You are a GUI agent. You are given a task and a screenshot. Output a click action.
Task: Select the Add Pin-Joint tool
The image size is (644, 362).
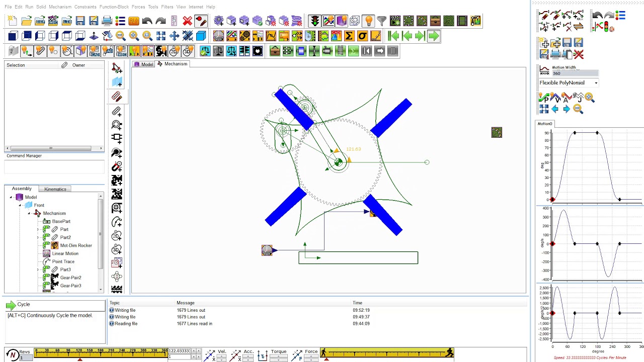(x=117, y=125)
